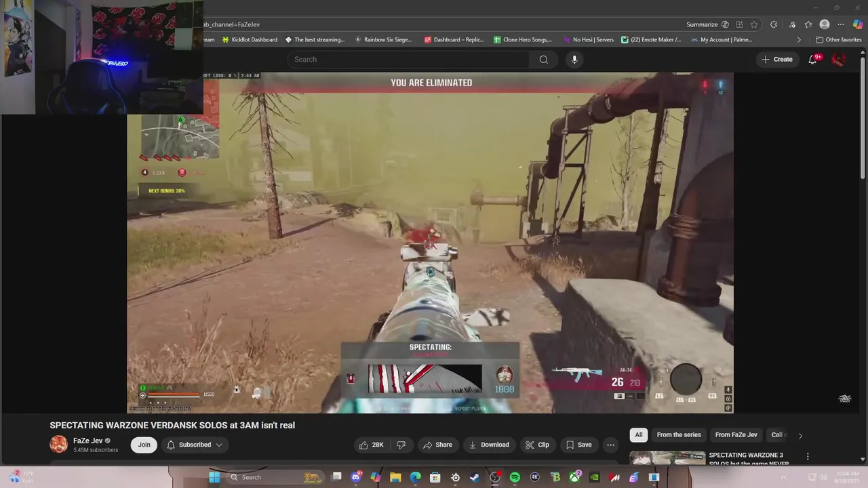
Task: Open more actions ellipsis below video
Action: tap(611, 445)
